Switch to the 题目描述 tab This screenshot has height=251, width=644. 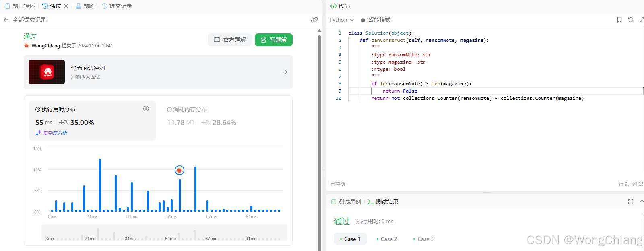pyautogui.click(x=20, y=6)
